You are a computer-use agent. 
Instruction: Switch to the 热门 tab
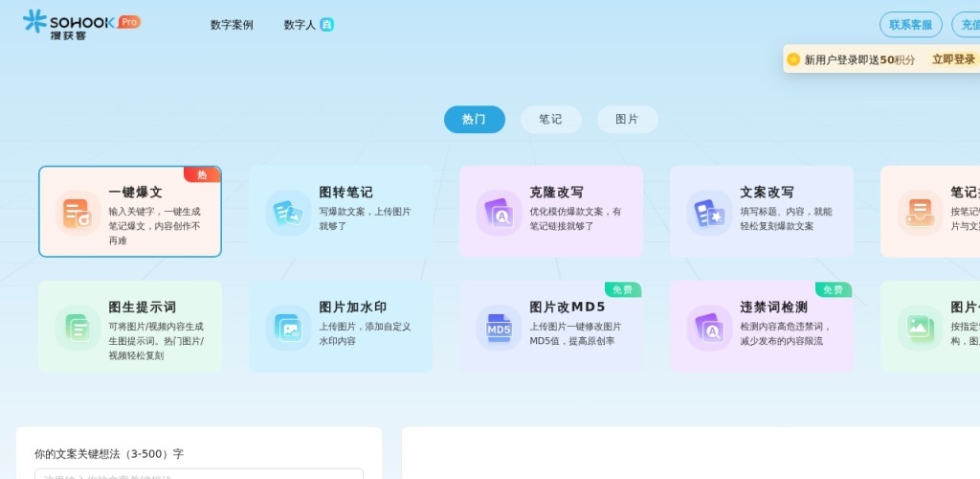coord(474,120)
